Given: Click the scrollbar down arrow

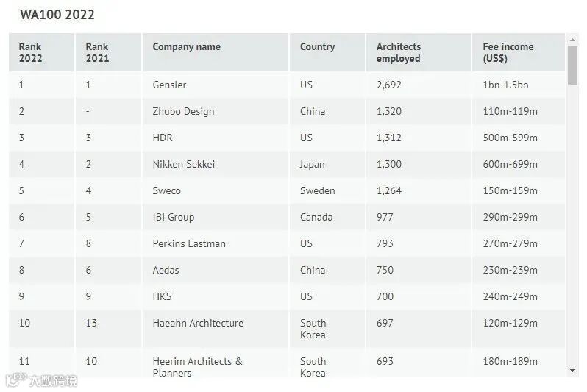Looking at the screenshot, I should coord(572,371).
